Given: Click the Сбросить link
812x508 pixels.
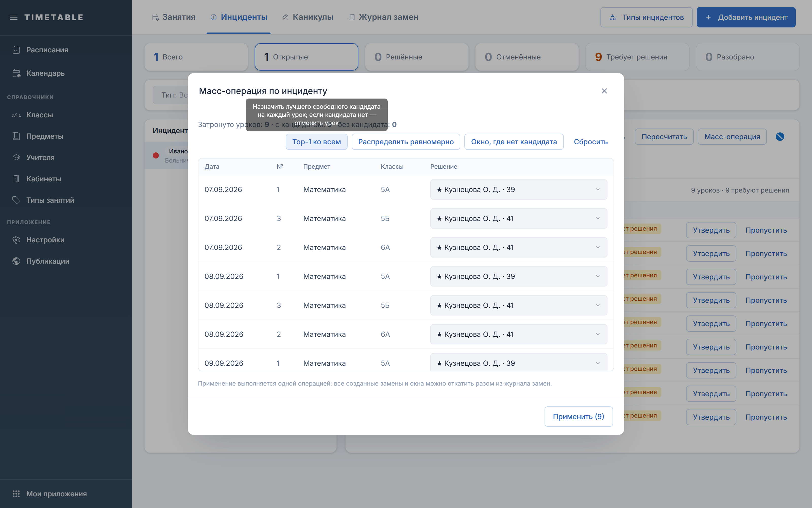Looking at the screenshot, I should point(590,142).
